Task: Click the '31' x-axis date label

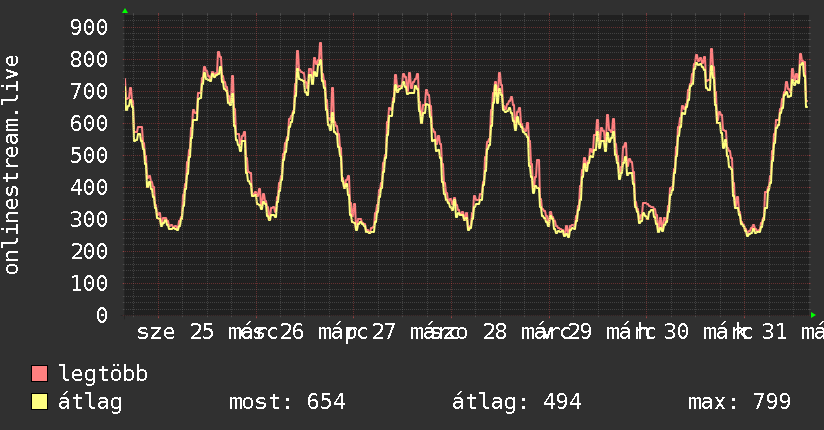Action: click(x=774, y=332)
